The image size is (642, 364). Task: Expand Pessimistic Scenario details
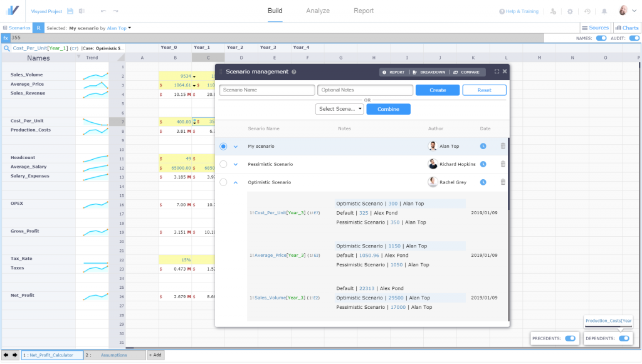tap(236, 164)
